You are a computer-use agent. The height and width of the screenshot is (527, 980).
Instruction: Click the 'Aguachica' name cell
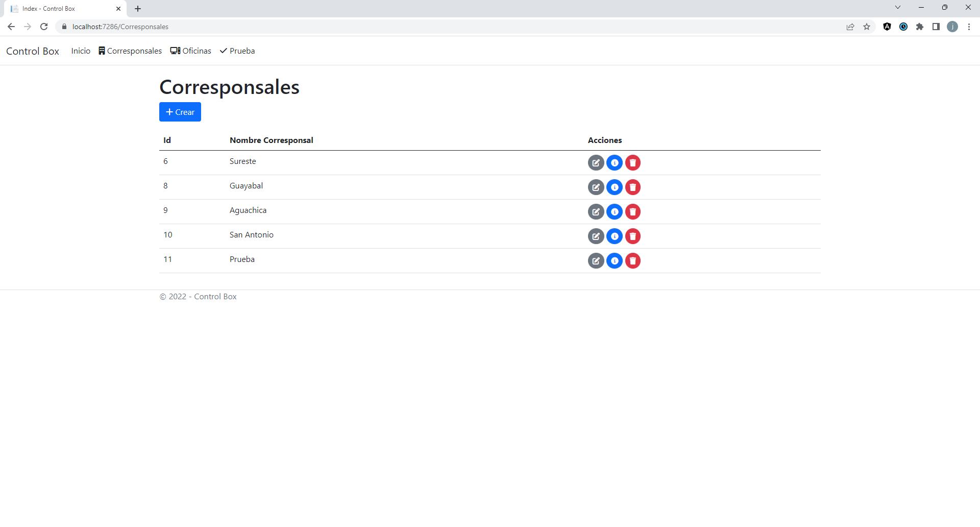(248, 210)
